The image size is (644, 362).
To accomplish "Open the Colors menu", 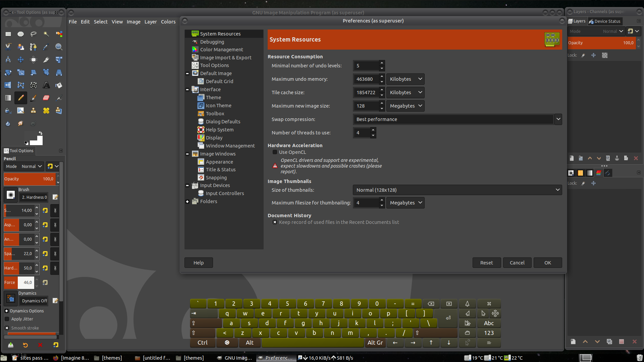I will point(168,22).
